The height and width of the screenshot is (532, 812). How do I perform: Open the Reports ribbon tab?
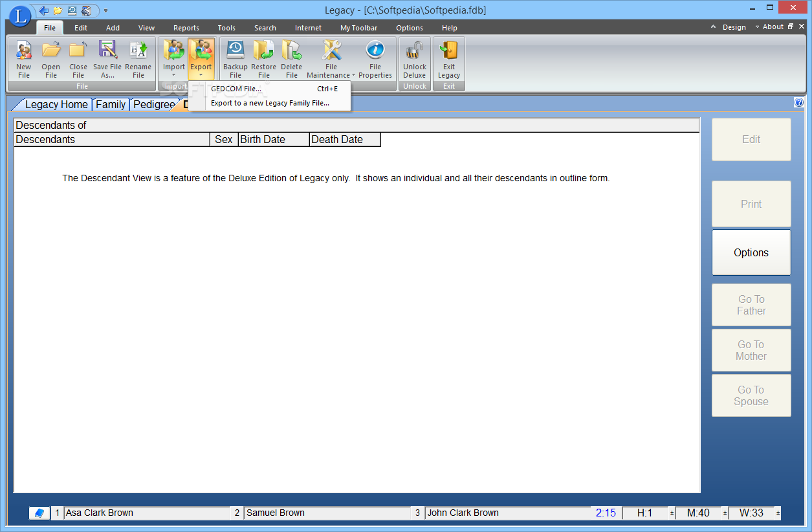(186, 28)
